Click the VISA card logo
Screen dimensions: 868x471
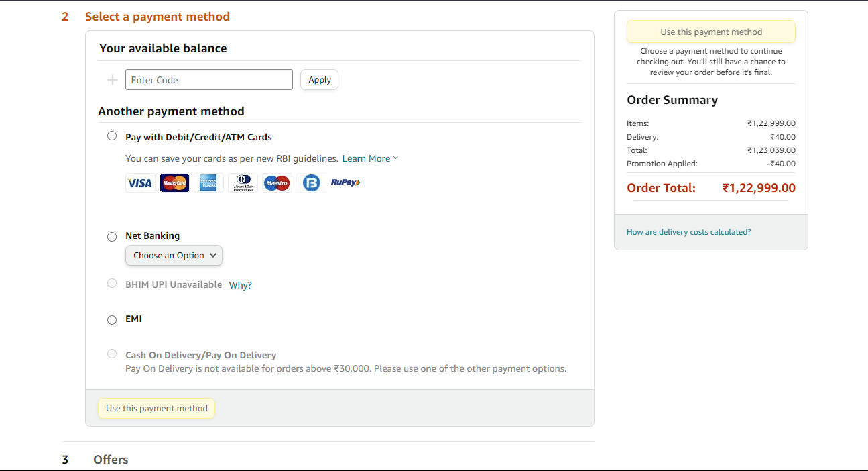pos(140,182)
